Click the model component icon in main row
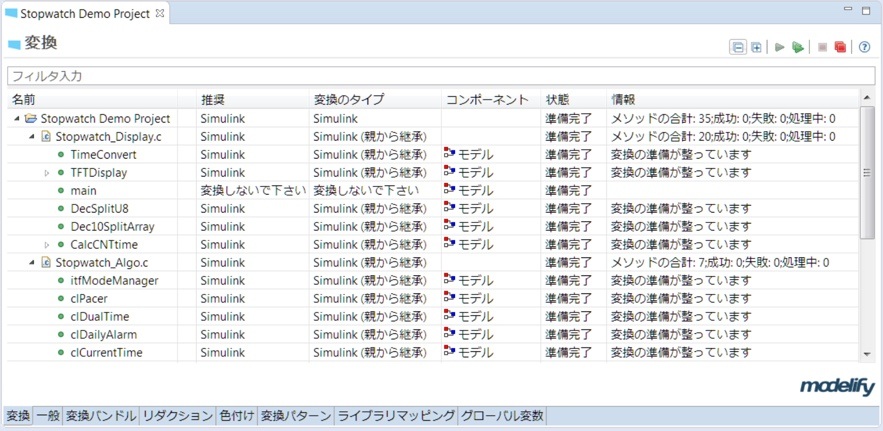Image resolution: width=883 pixels, height=431 pixels. tap(449, 190)
